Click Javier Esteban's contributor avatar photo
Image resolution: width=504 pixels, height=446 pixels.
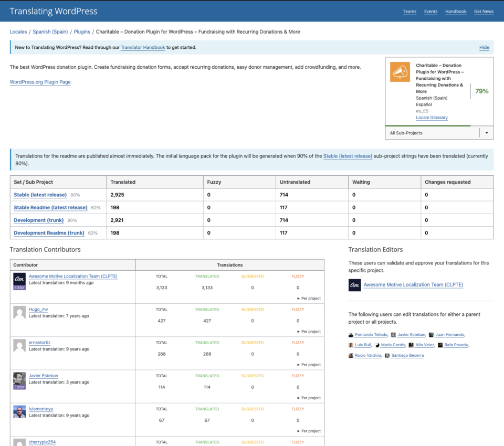pyautogui.click(x=19, y=381)
